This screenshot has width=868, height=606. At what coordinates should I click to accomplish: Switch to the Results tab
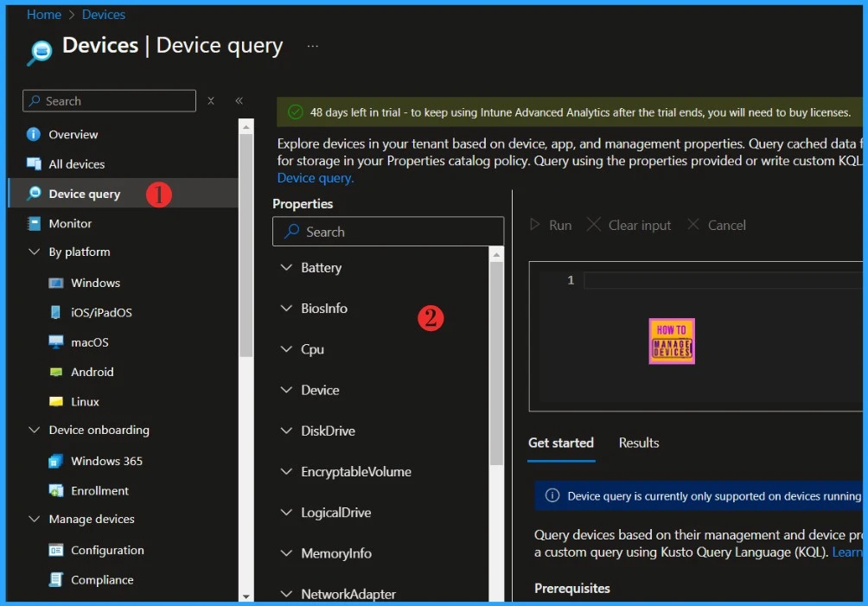[x=639, y=443]
